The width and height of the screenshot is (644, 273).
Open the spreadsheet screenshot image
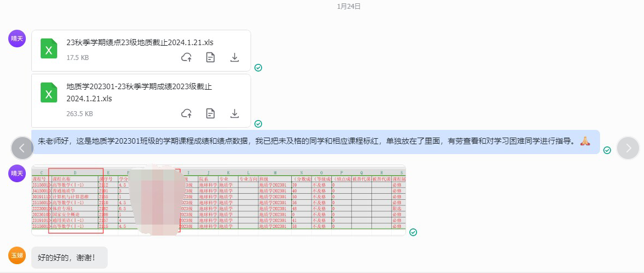click(x=218, y=200)
